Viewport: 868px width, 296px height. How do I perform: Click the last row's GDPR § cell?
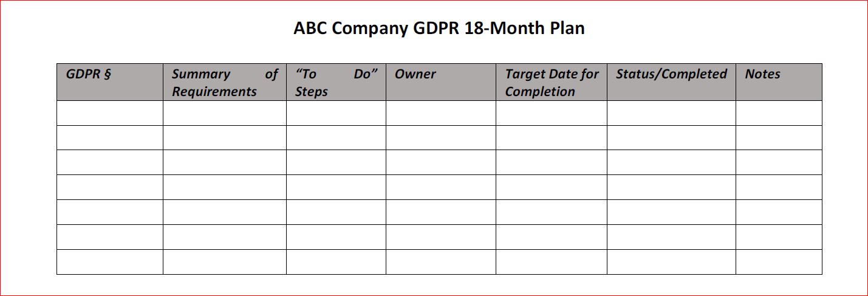coord(109,262)
